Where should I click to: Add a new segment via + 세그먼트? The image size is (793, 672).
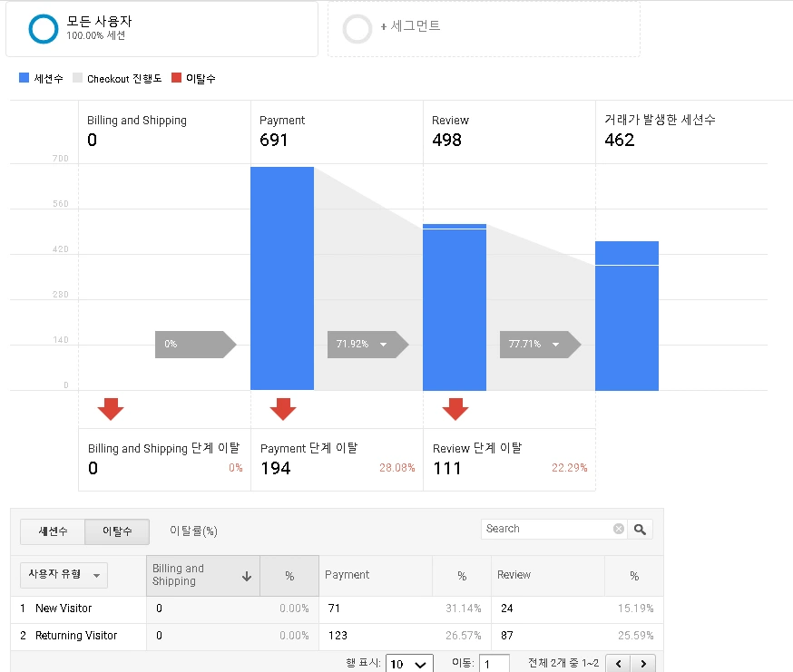pos(410,25)
